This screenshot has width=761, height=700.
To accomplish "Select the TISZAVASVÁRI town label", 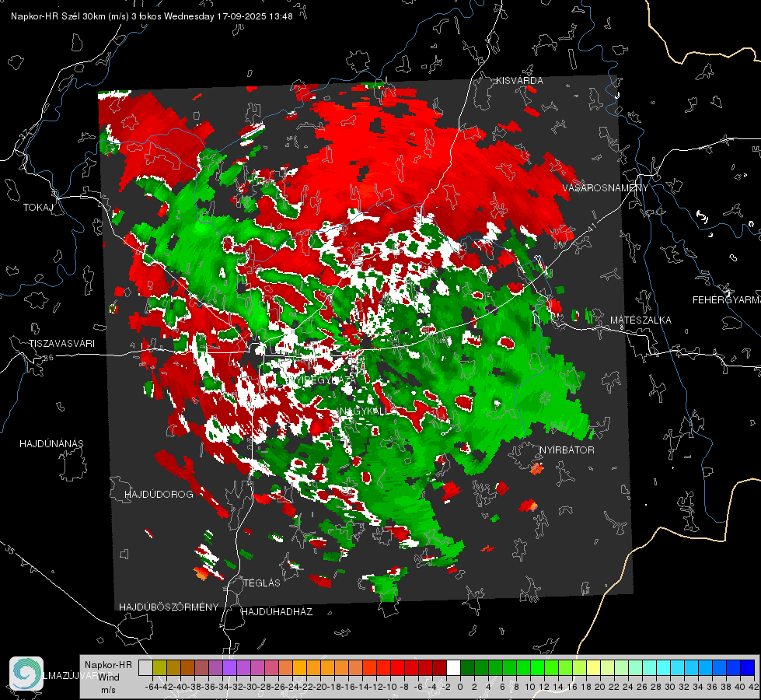I will [x=61, y=344].
